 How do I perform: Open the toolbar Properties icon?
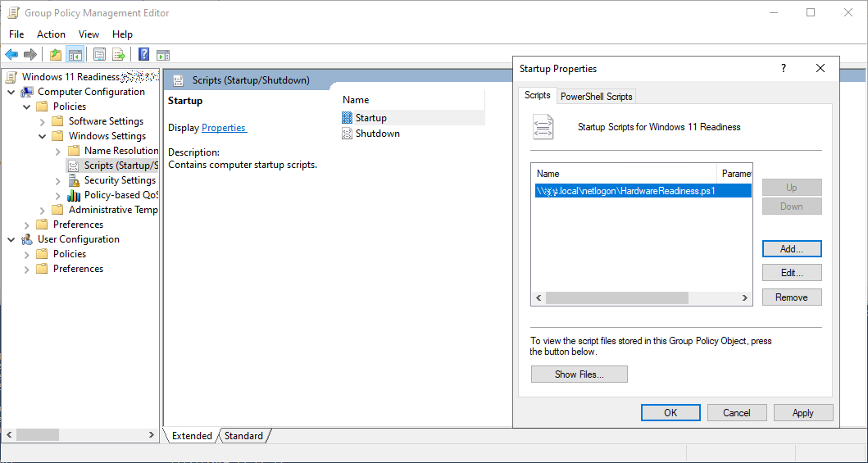pos(99,55)
